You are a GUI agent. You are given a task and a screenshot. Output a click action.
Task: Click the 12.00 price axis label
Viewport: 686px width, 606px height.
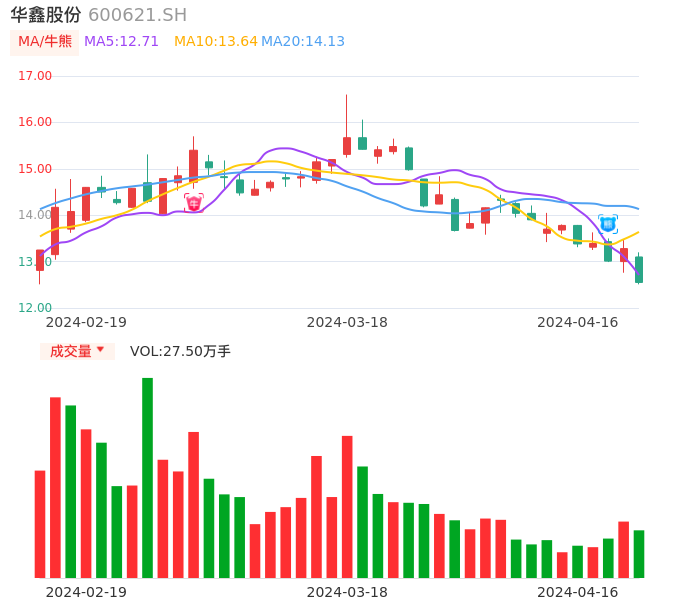(x=35, y=308)
